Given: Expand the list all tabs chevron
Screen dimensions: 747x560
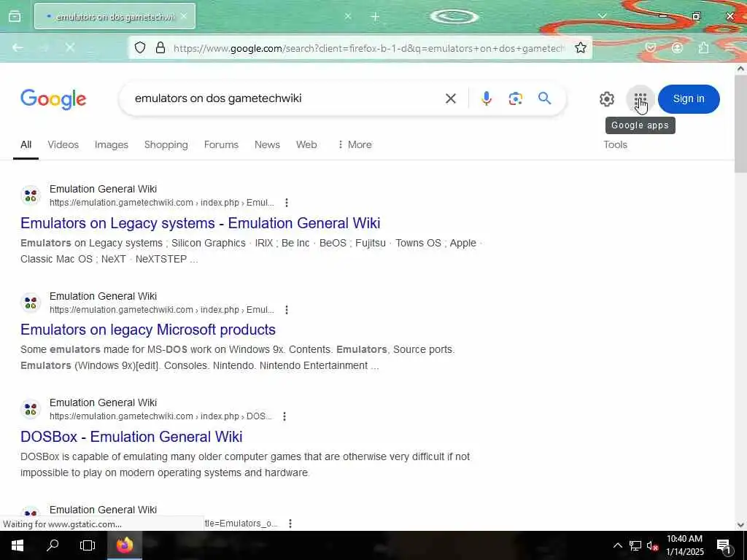Looking at the screenshot, I should (x=602, y=16).
